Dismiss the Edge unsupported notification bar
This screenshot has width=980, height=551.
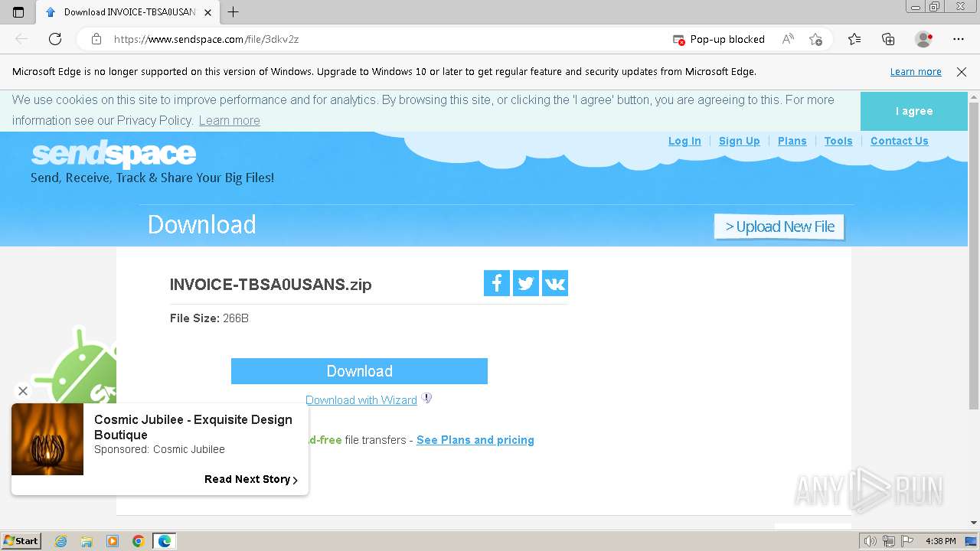coord(962,72)
